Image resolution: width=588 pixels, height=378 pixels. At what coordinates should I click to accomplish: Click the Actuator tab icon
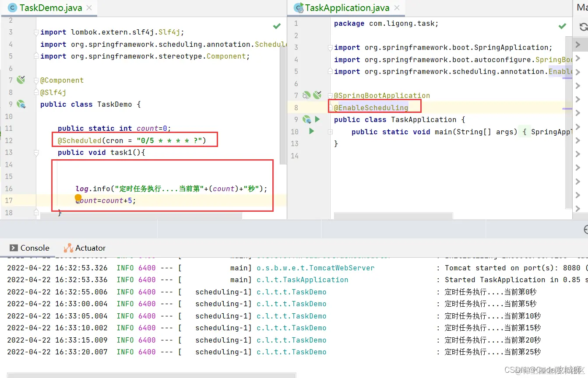pyautogui.click(x=68, y=248)
